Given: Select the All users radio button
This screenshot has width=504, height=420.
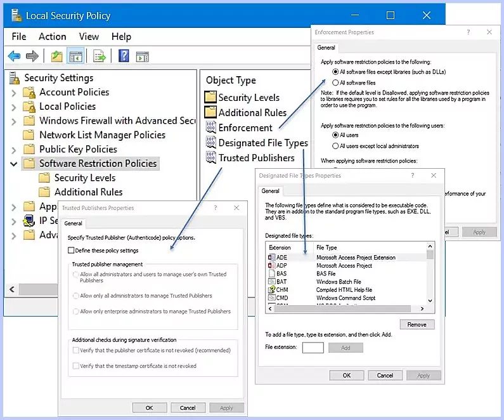Looking at the screenshot, I should pyautogui.click(x=335, y=135).
